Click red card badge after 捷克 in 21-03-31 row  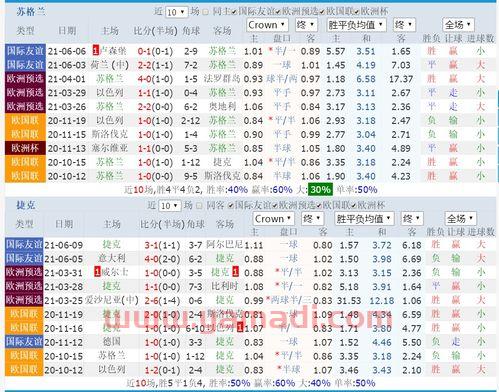(x=235, y=272)
